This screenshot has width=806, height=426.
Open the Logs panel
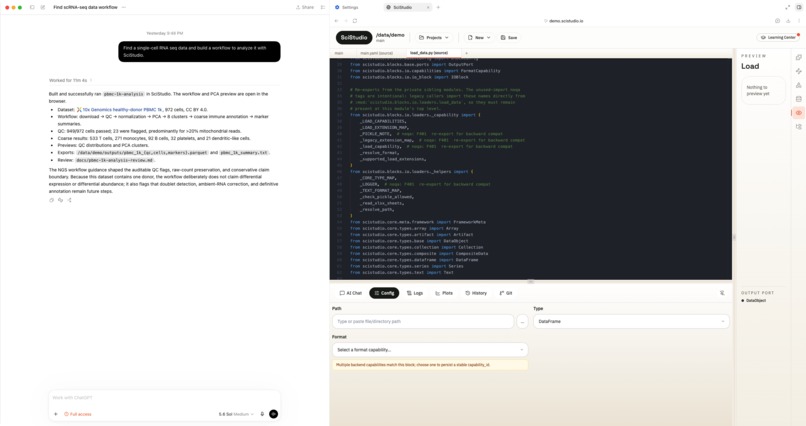click(x=415, y=293)
